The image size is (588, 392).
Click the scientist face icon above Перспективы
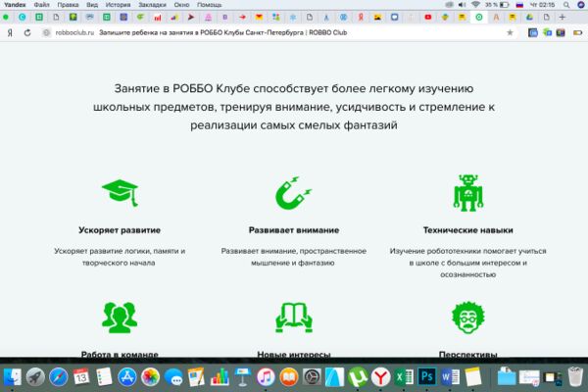[x=468, y=318]
